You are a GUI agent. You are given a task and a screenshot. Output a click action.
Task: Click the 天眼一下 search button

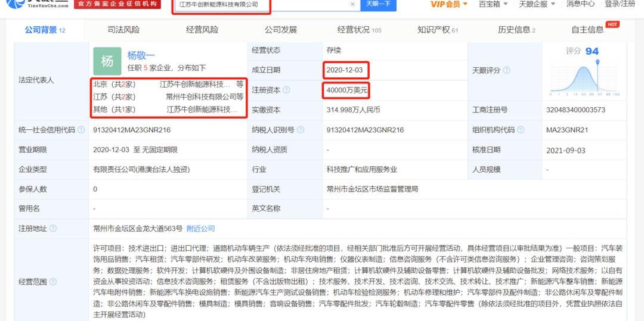pyautogui.click(x=378, y=4)
